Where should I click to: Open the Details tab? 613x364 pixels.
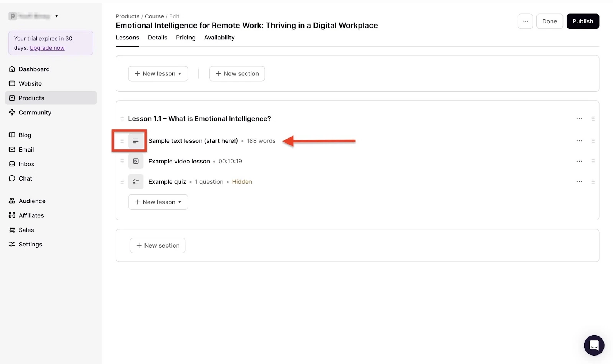pos(157,38)
